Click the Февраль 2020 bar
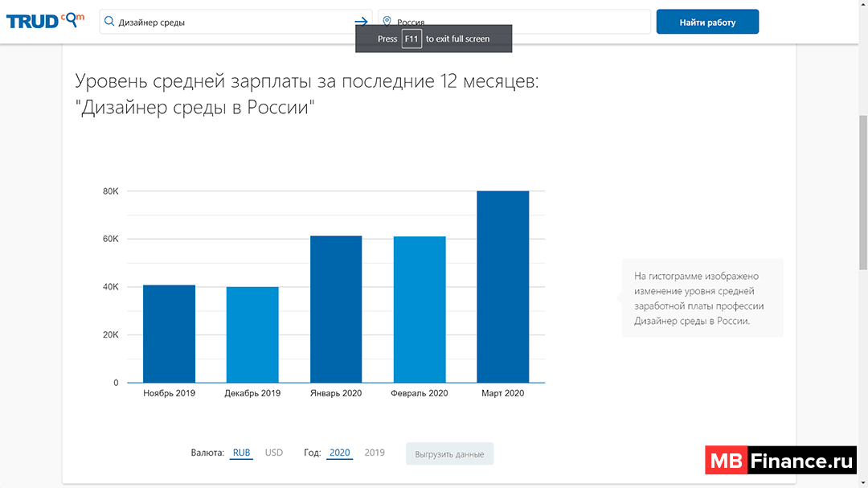This screenshot has height=488, width=868. [420, 310]
